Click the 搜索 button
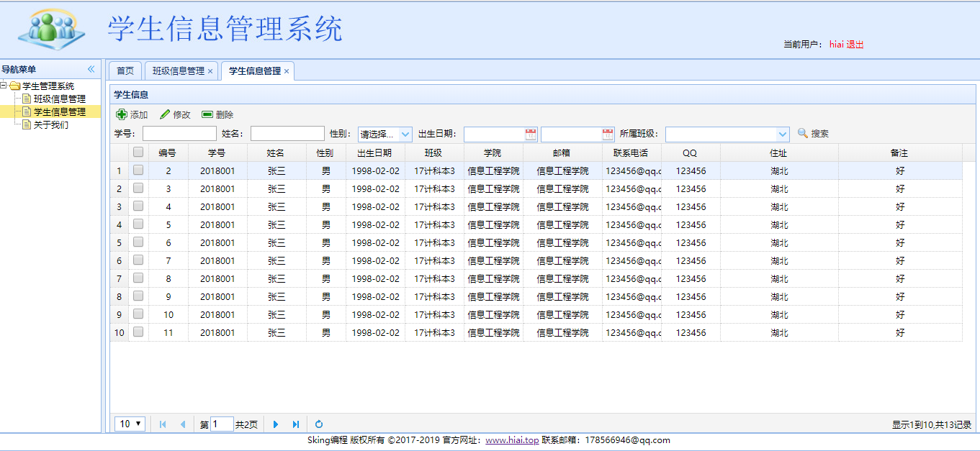This screenshot has width=980, height=451. click(x=813, y=134)
